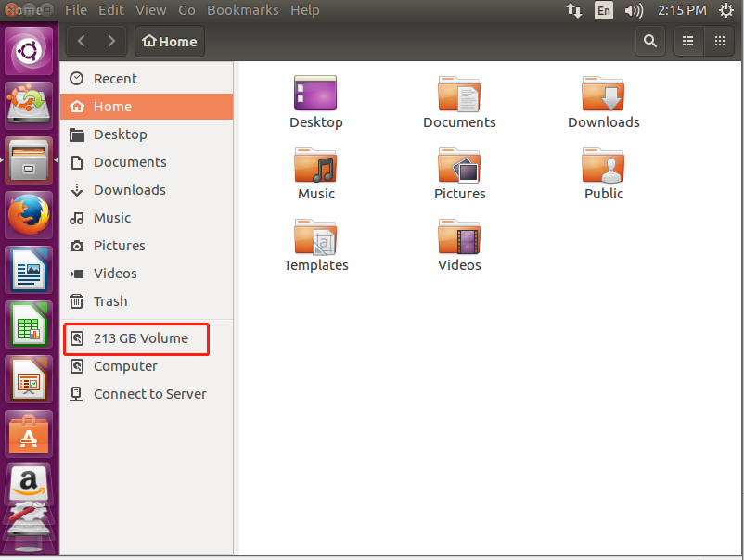
Task: Expand the Bookmarks menu
Action: click(x=242, y=10)
